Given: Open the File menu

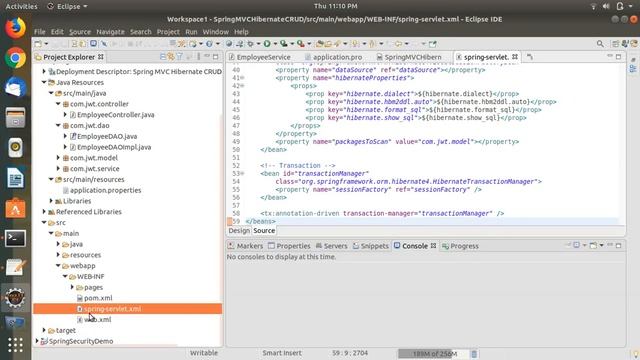Looking at the screenshot, I should tap(40, 31).
